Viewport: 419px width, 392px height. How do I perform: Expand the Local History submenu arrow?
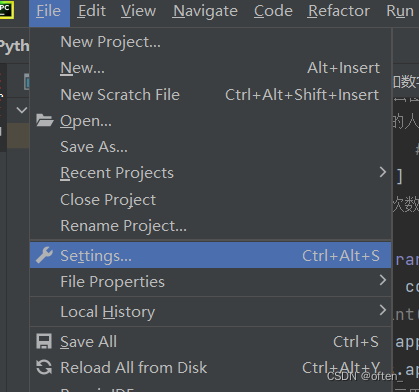pyautogui.click(x=383, y=310)
